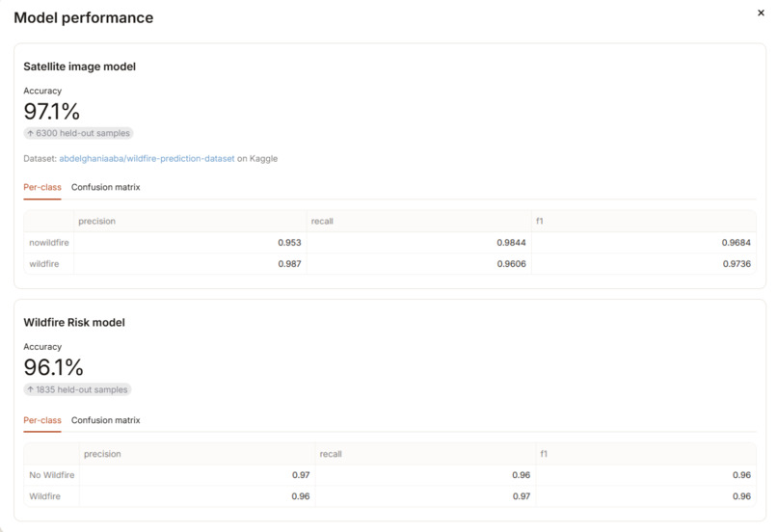Click wildfire precision value 0.987
This screenshot has height=532, width=777.
[289, 264]
